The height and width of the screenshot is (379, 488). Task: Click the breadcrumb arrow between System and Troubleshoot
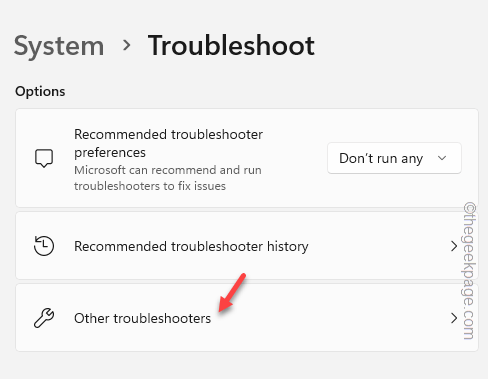tap(126, 45)
